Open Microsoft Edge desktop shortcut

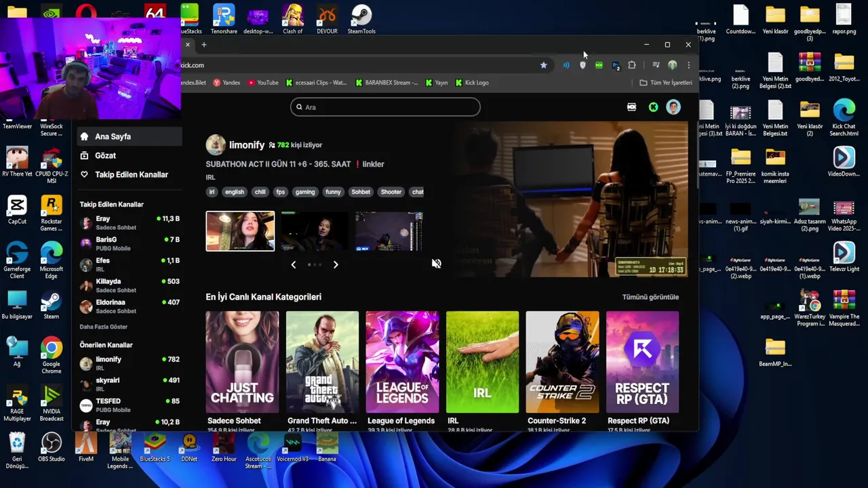52,260
